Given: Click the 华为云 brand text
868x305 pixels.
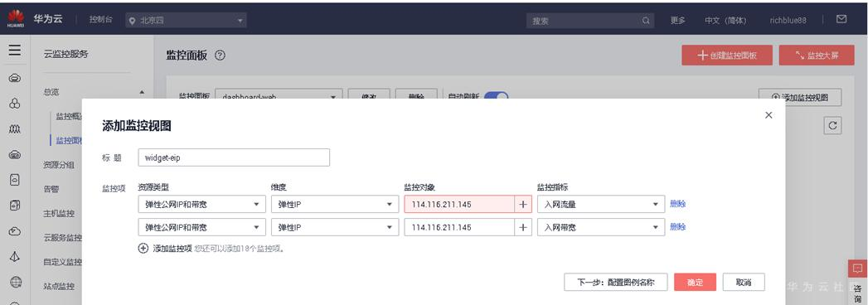Looking at the screenshot, I should (47, 19).
